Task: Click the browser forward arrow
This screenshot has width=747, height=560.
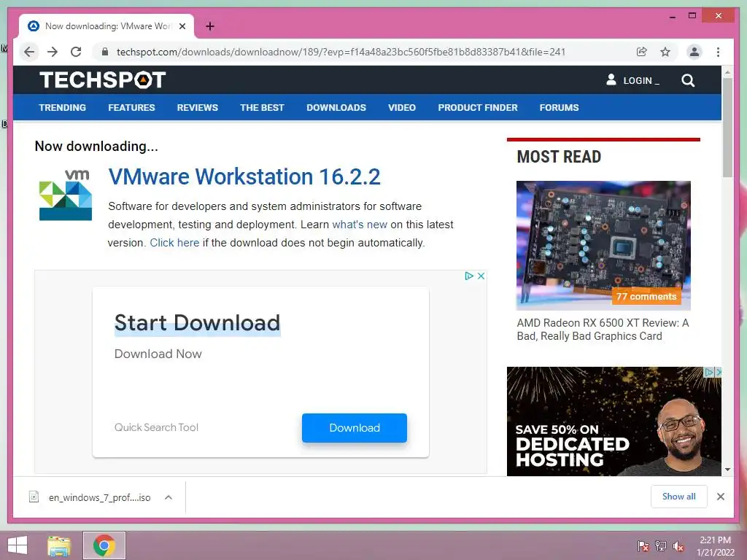Action: coord(53,52)
